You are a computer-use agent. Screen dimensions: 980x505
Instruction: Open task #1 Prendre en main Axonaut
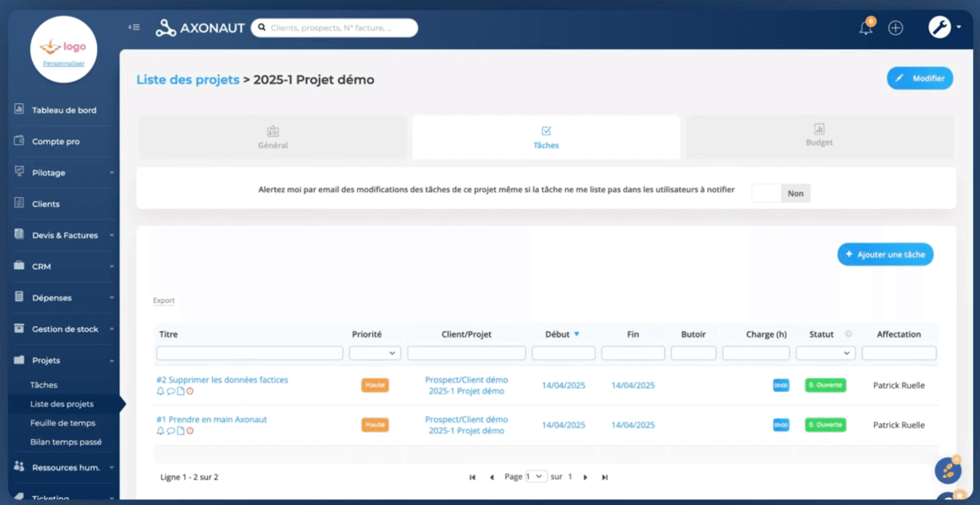(212, 419)
